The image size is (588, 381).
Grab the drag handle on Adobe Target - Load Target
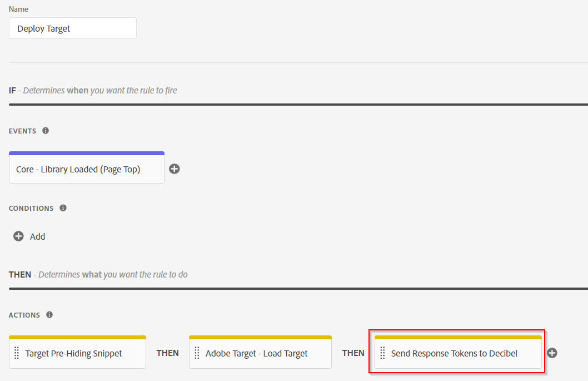[x=197, y=353]
